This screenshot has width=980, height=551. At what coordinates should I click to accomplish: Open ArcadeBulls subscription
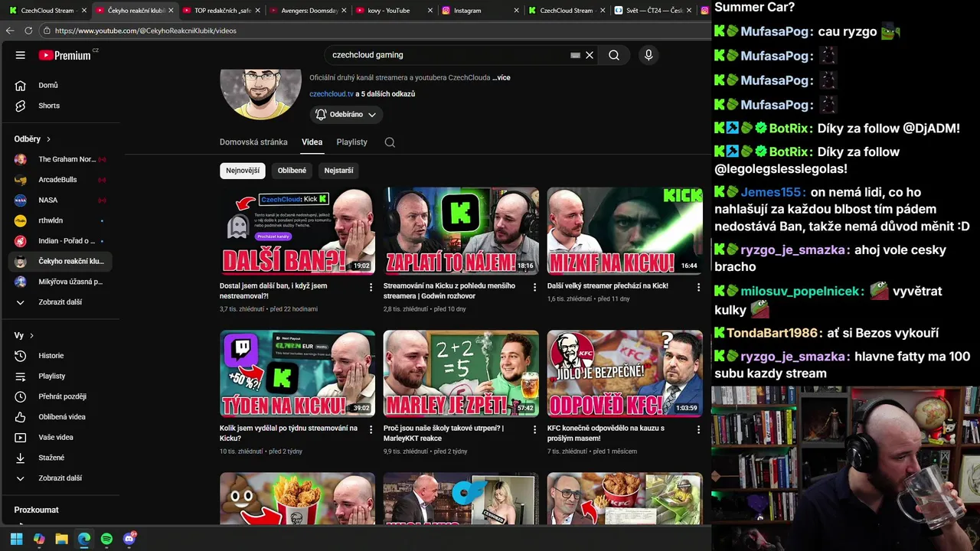pos(60,180)
